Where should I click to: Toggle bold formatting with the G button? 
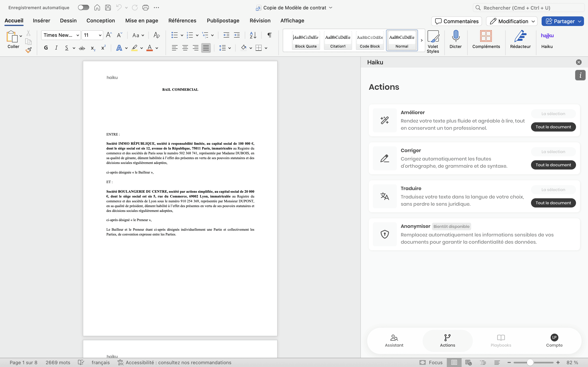46,48
